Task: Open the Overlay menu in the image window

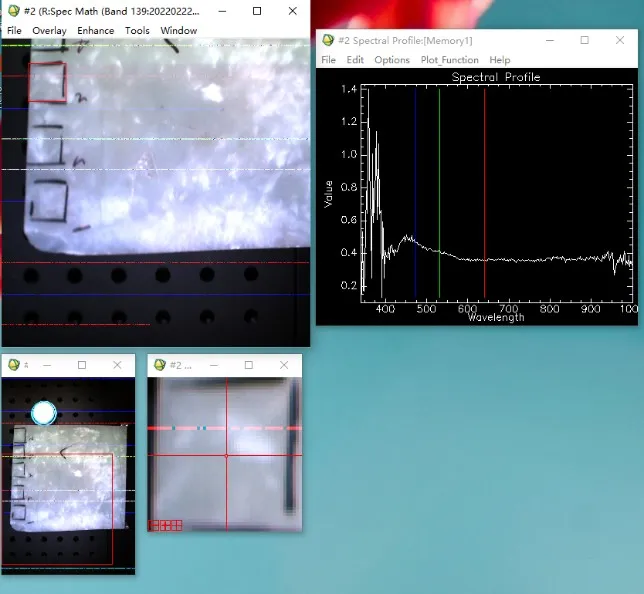Action: click(x=49, y=31)
